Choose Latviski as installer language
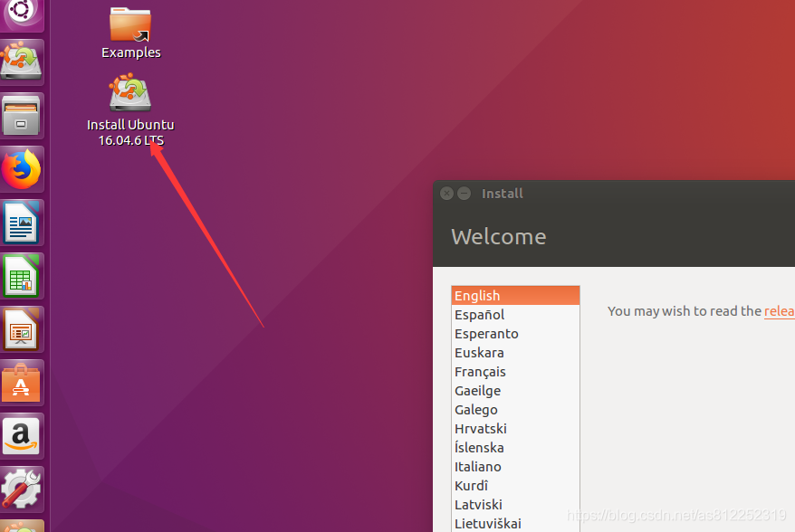 515,505
